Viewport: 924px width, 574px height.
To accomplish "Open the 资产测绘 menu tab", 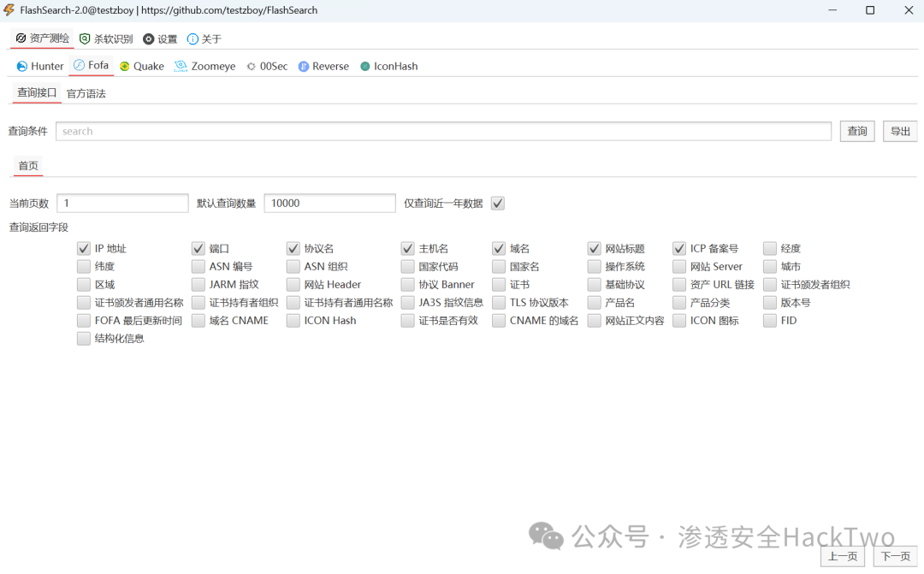I will pos(42,38).
